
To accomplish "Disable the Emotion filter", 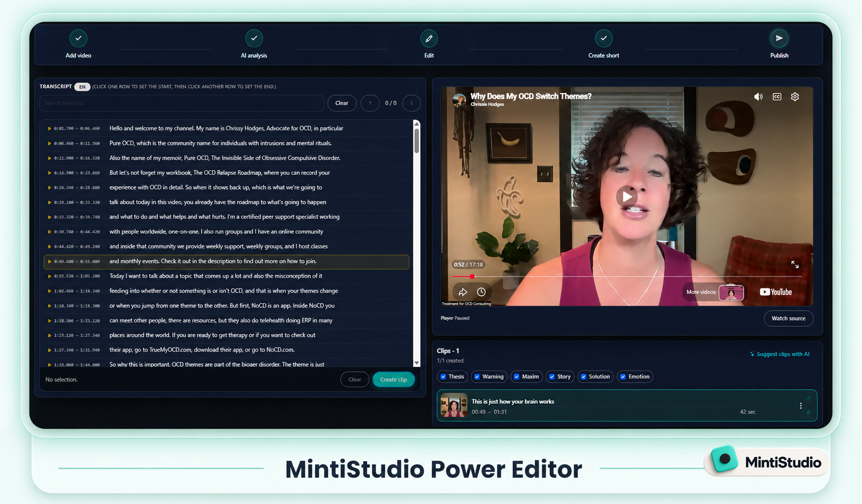I will click(x=623, y=377).
